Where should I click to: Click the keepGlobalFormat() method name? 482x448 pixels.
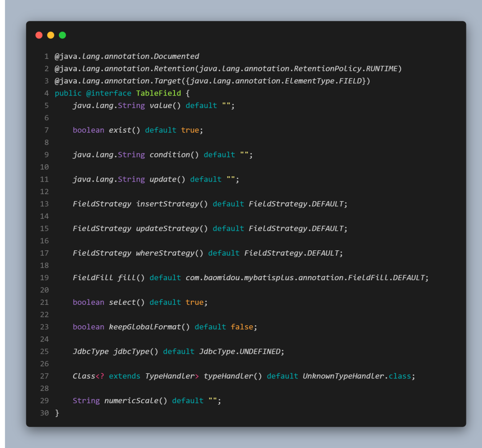tap(150, 327)
